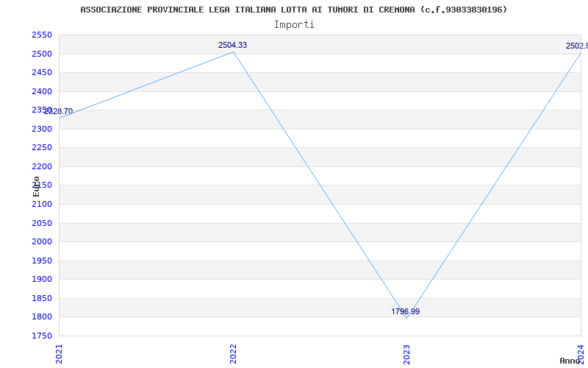Viewport: 588px width, 368px height.
Task: Click the y-axis value 2500
Action: [x=42, y=54]
